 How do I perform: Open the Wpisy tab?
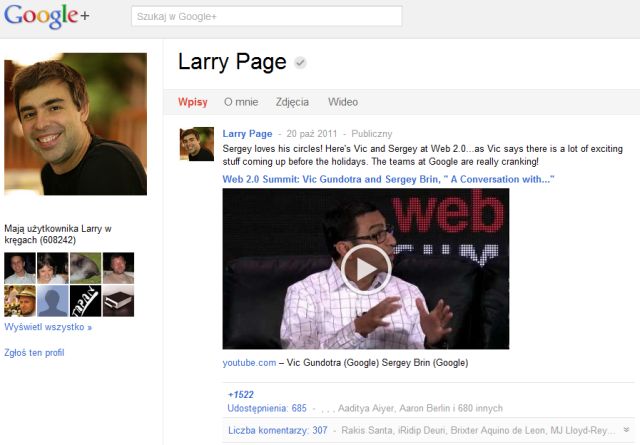[x=193, y=102]
